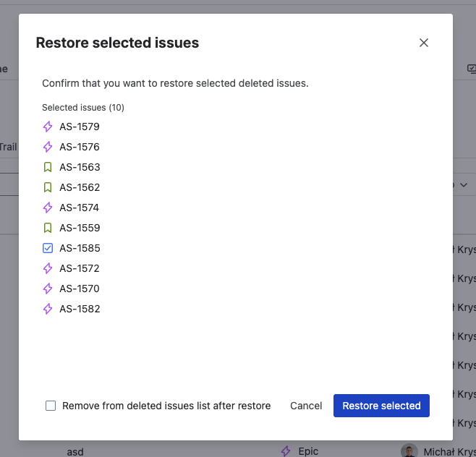Expand the chevron dropdown in background page

pos(464,185)
